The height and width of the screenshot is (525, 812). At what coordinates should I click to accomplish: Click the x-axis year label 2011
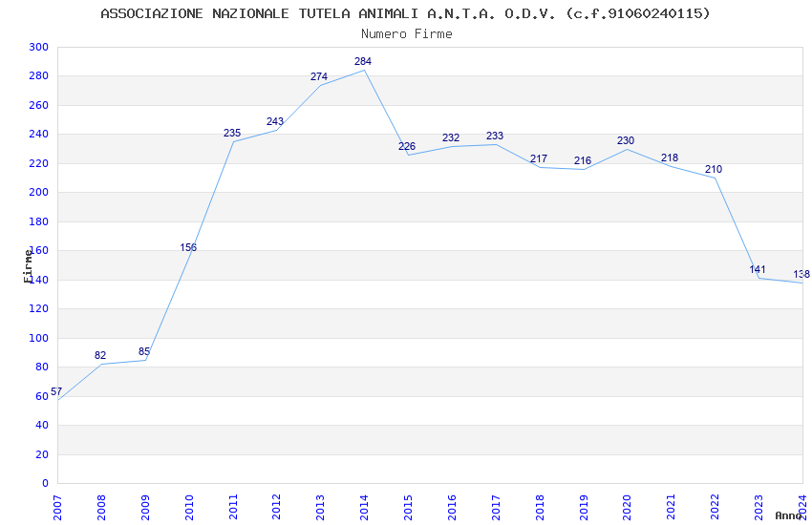[x=233, y=508]
